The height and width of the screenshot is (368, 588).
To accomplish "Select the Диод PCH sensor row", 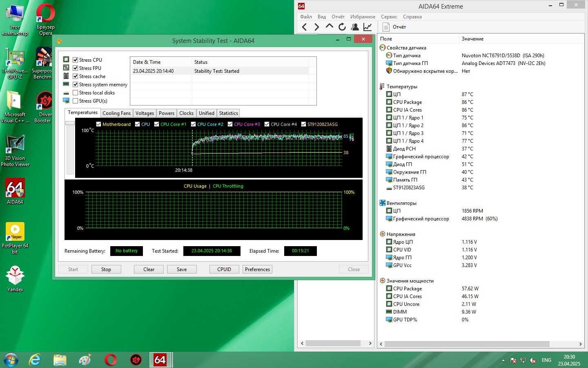I will point(481,149).
